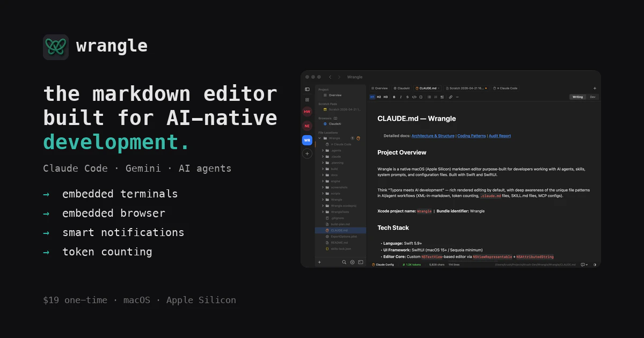Expand the docs folder
This screenshot has height=338, width=644.
click(323, 175)
